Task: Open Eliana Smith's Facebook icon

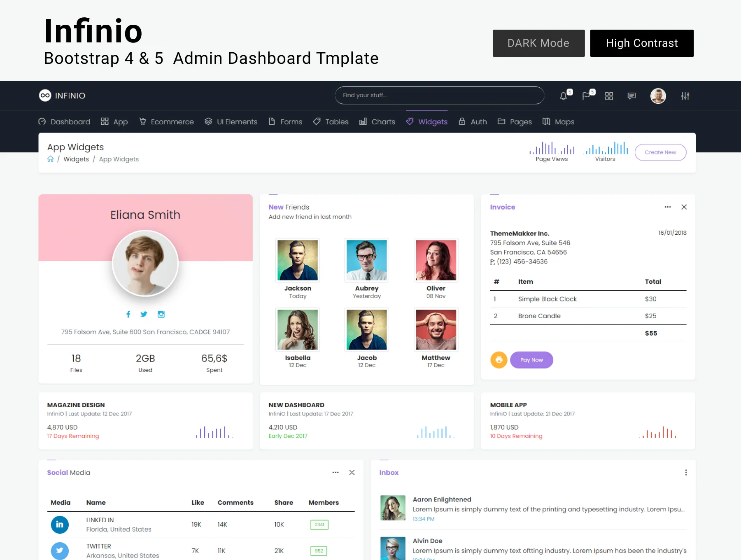Action: 128,314
